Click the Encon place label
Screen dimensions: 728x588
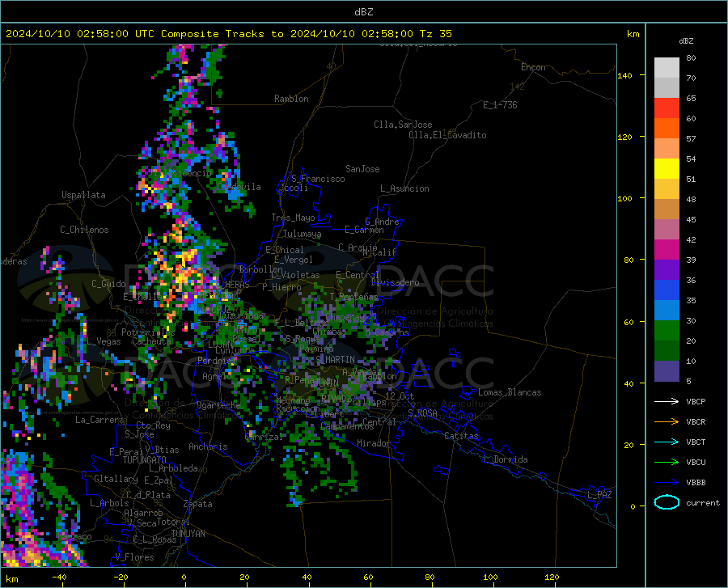[x=533, y=67]
